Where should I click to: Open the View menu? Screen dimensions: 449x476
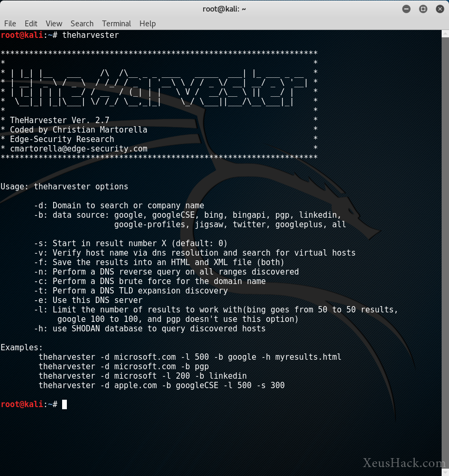54,23
